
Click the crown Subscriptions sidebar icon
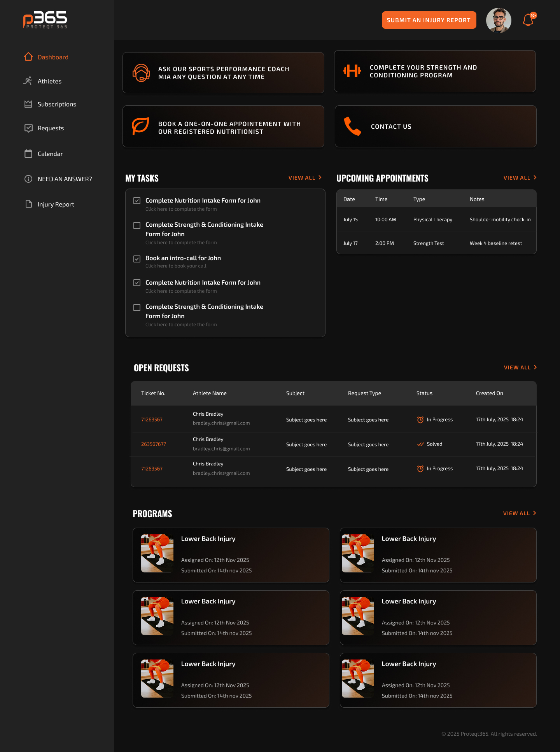[28, 104]
